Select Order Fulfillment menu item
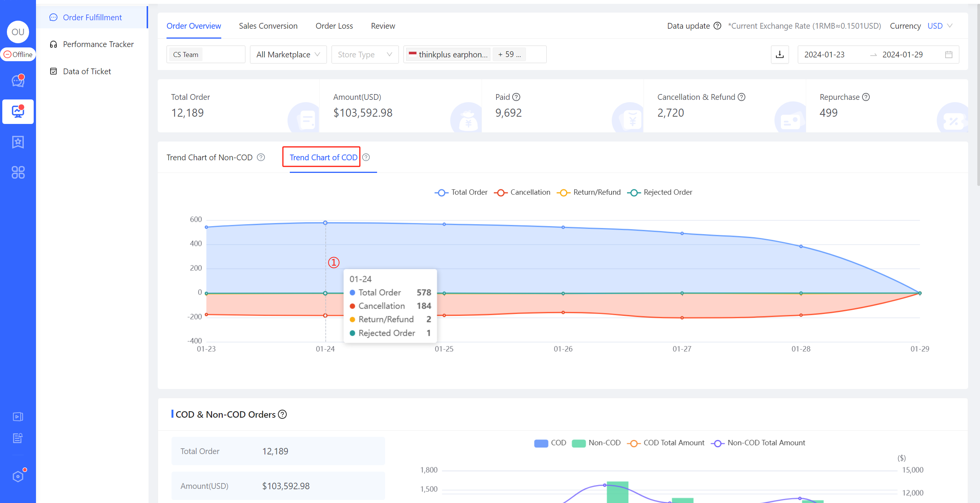This screenshot has height=503, width=980. coord(92,17)
